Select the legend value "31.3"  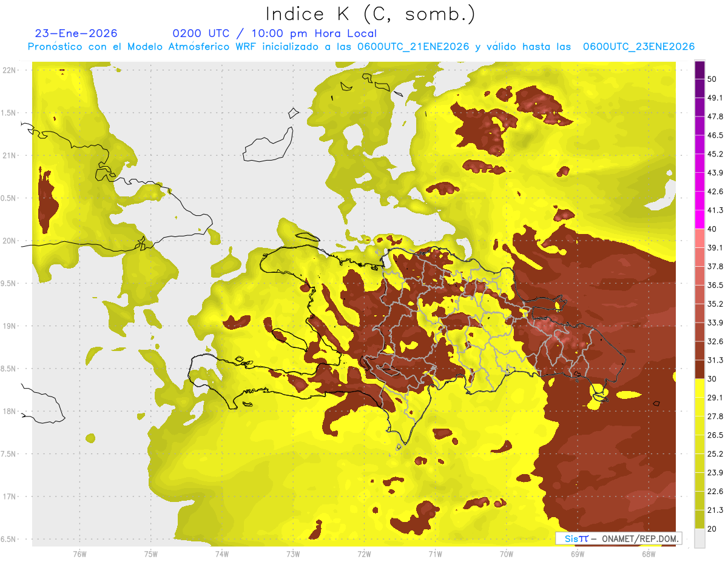coord(715,361)
